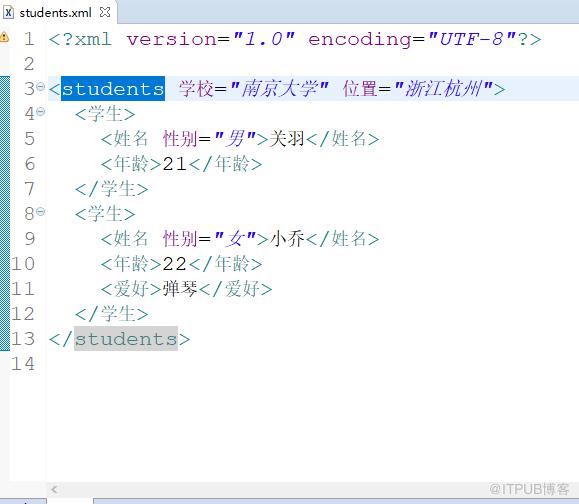Click the age value 21 on line 6
Viewport: 579px width, 504px height.
[x=174, y=164]
